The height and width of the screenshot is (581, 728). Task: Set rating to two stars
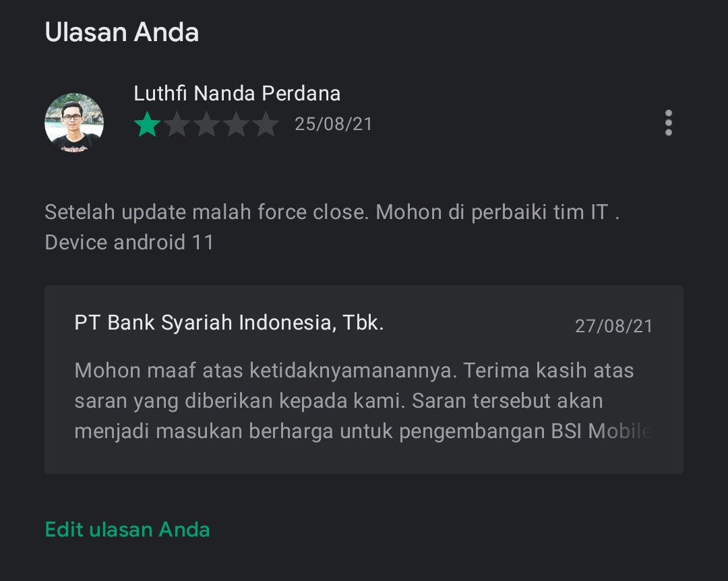(177, 125)
